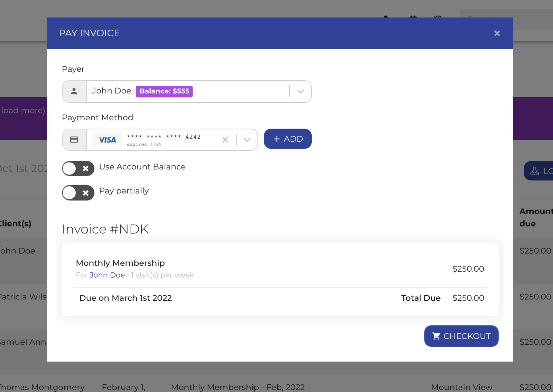Click the person icon in the Payer field
Screen dimensions: 553x392
(74, 91)
